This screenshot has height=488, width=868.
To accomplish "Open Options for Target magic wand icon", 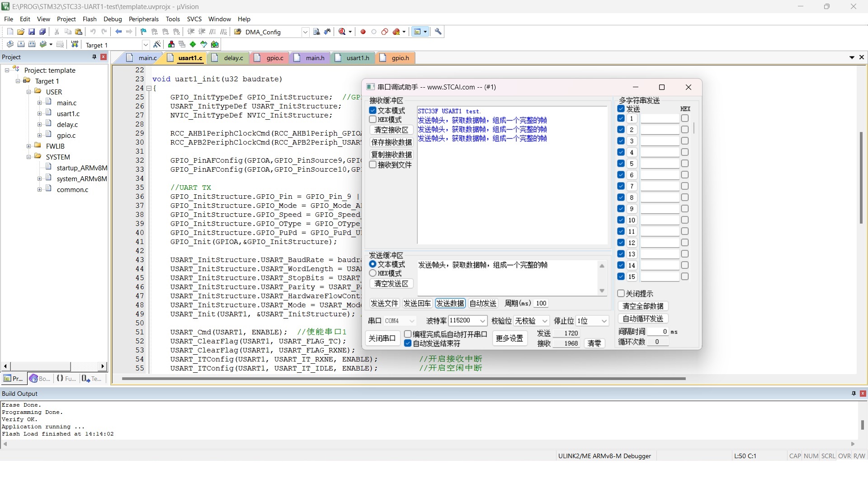I will point(157,44).
